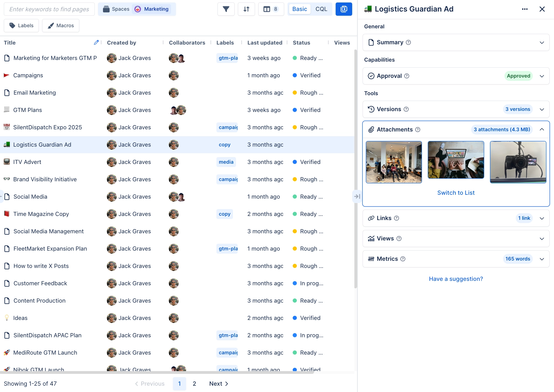Click the pencil icon next to Title column
The image size is (554, 392).
pos(96,42)
